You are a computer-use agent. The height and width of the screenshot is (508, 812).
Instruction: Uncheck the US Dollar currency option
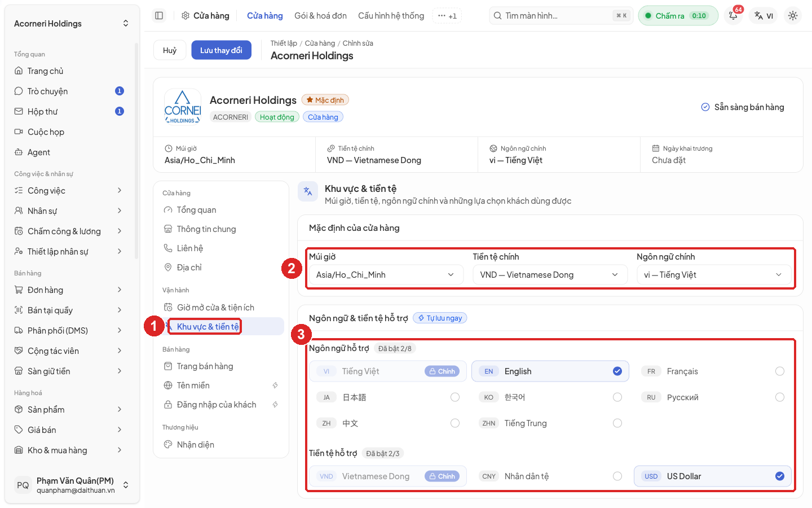click(713, 476)
